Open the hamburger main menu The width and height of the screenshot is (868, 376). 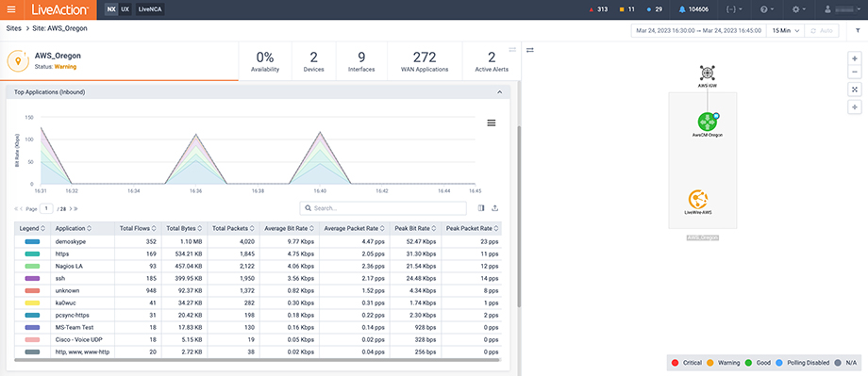click(11, 9)
